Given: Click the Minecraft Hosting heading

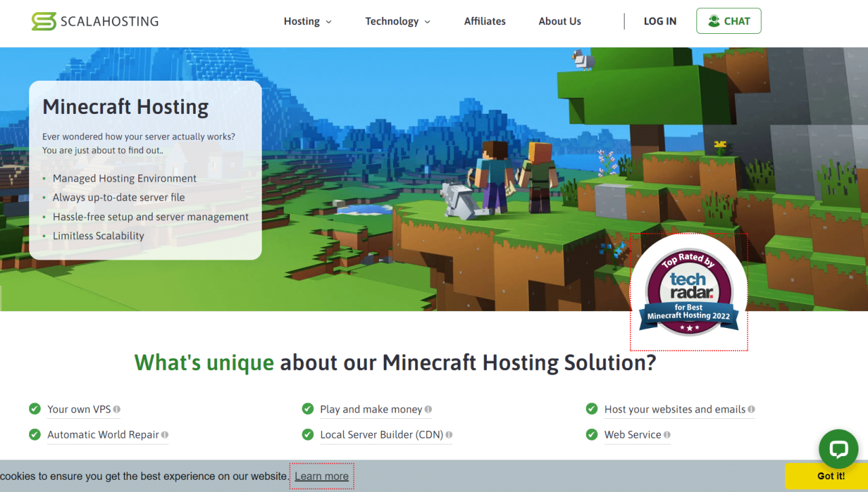Looking at the screenshot, I should click(125, 107).
